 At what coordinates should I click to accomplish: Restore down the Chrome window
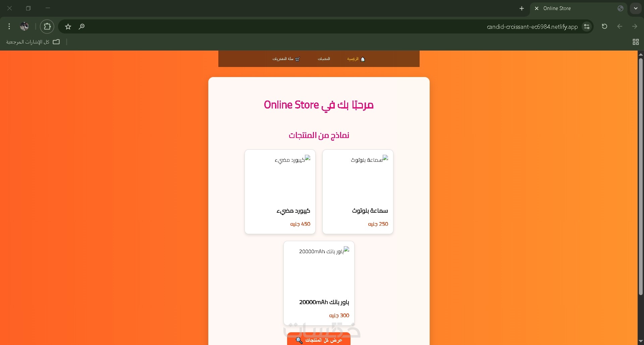point(28,8)
